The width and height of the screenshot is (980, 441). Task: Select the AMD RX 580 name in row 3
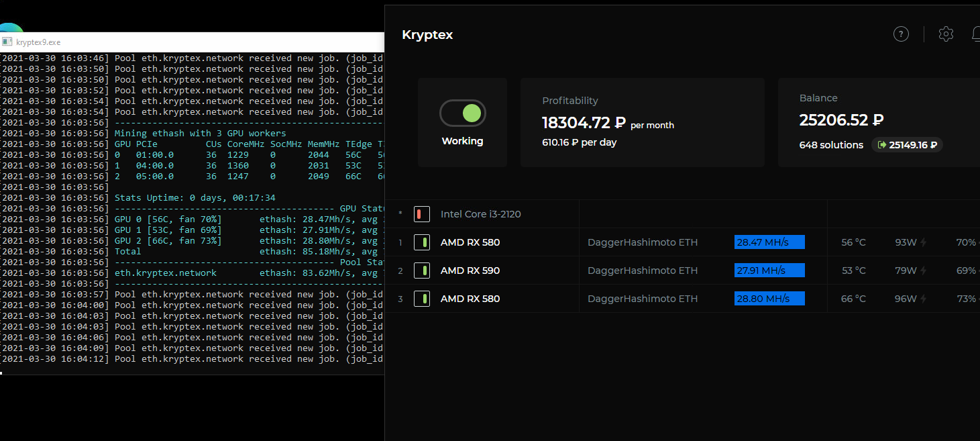[470, 299]
